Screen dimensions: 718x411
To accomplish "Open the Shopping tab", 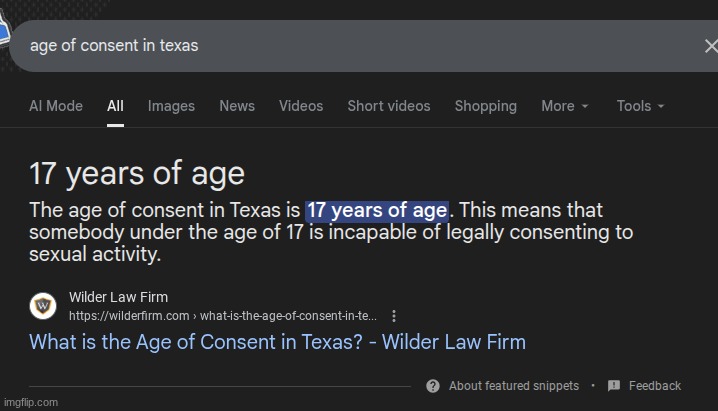I will [486, 106].
